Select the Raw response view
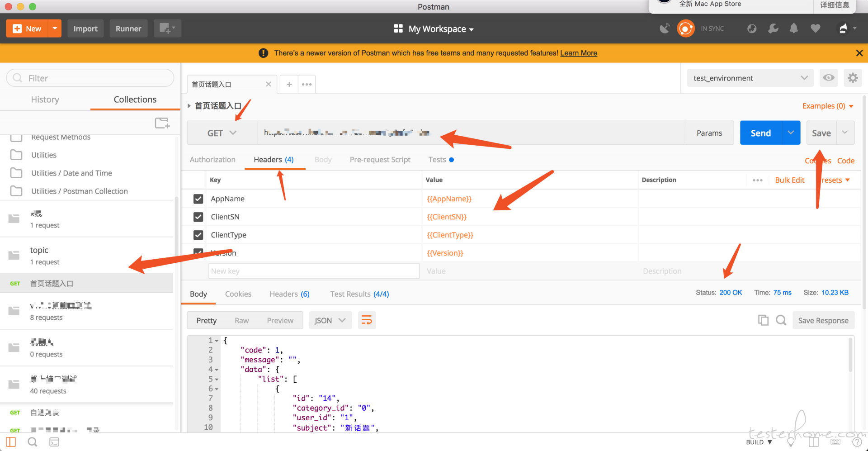Viewport: 868px width, 451px height. [241, 320]
